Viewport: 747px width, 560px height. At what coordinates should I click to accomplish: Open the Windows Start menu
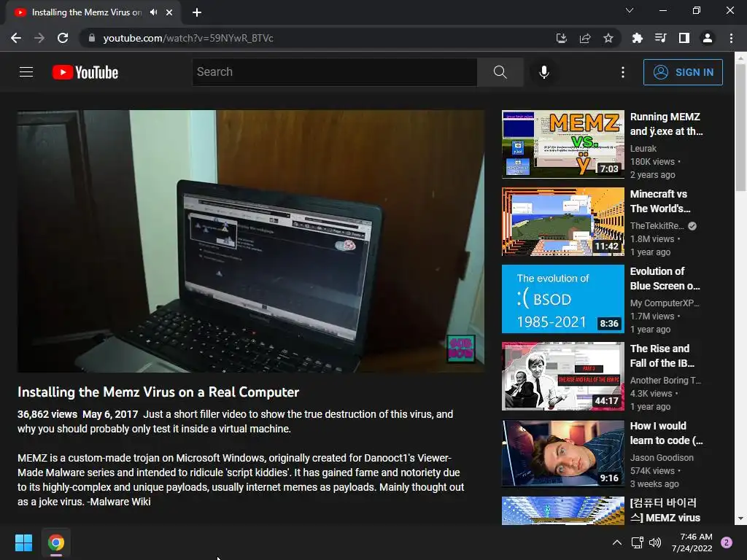[x=23, y=542]
